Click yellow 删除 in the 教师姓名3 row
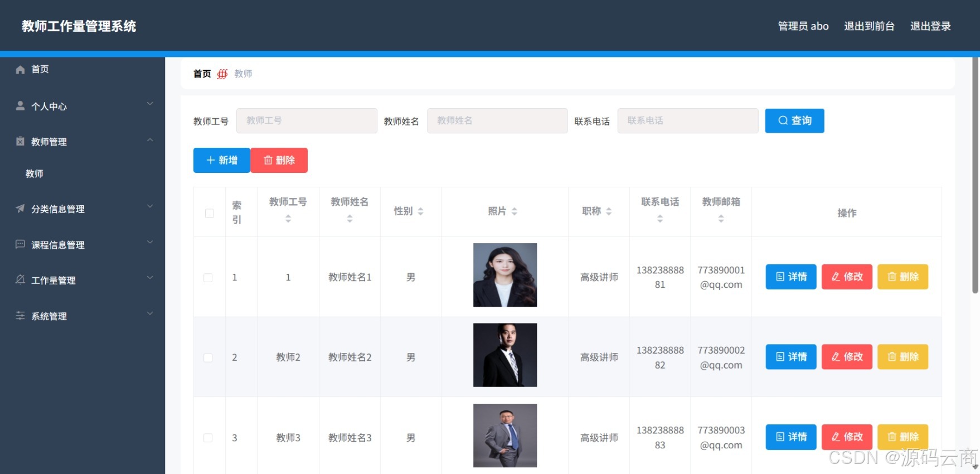980x474 pixels. 903,437
